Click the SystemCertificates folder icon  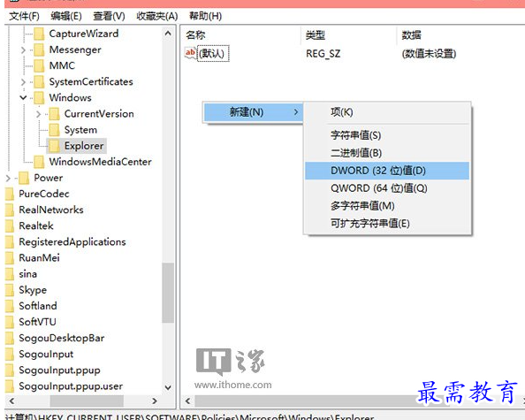tap(39, 82)
